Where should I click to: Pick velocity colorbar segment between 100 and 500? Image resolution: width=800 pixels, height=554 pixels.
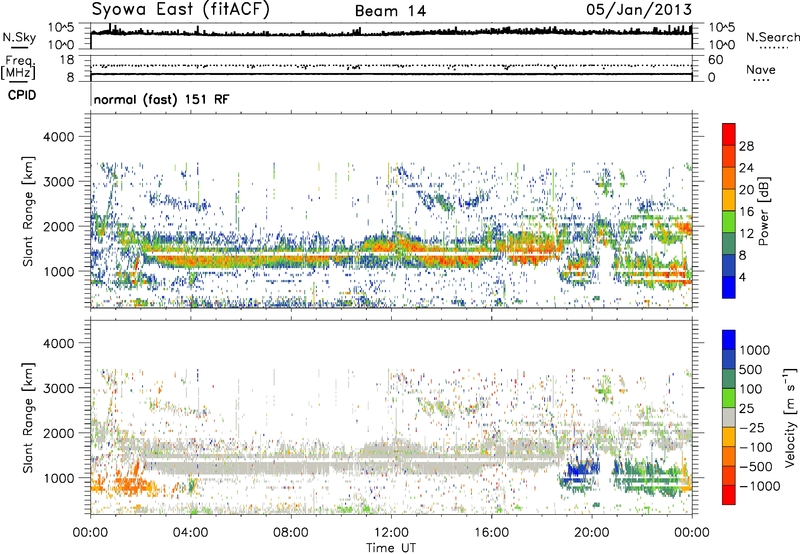[x=729, y=379]
